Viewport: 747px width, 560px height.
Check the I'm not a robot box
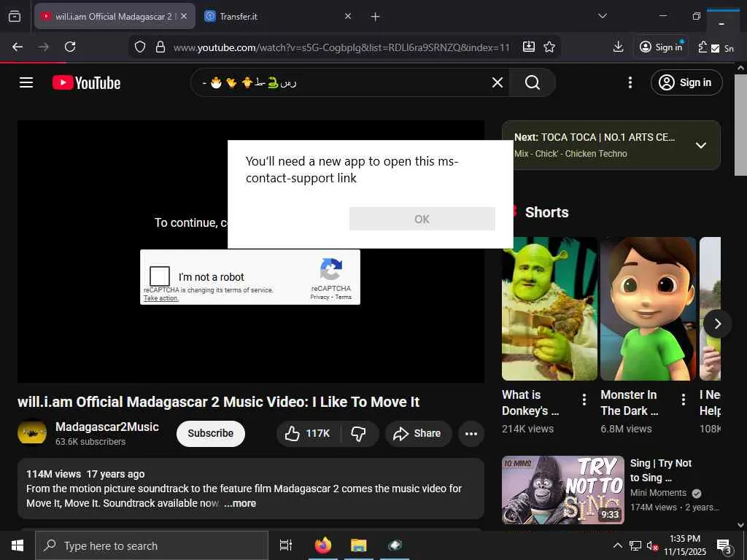(x=160, y=276)
